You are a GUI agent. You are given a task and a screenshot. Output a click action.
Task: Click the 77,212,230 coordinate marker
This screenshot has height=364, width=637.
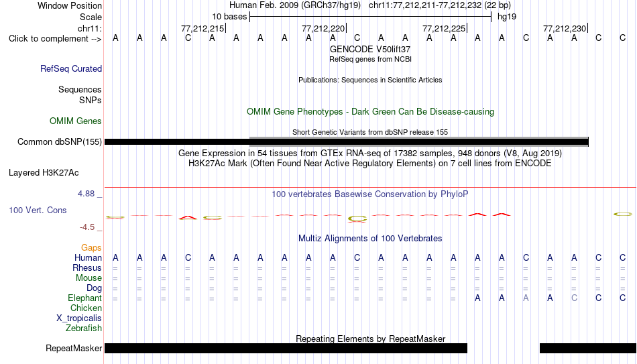[x=565, y=28]
